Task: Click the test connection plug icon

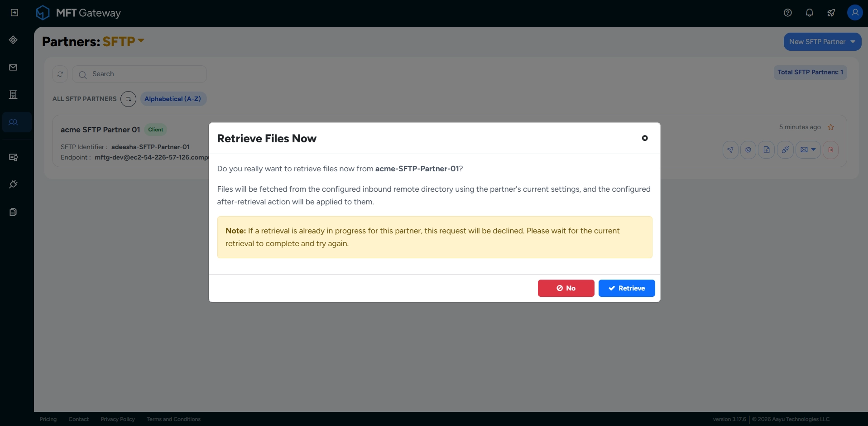Action: [x=785, y=150]
